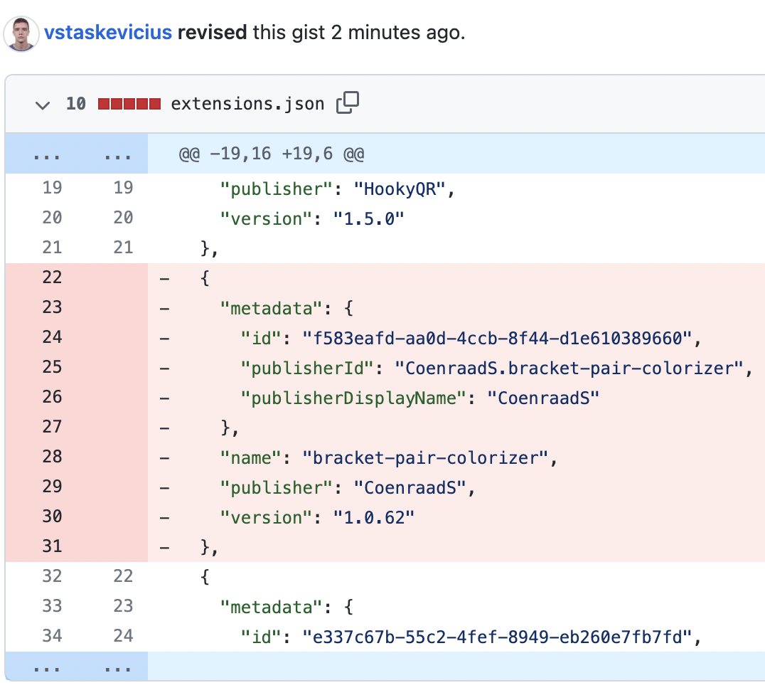Click the minus marker beside version 1.0.62
The width and height of the screenshot is (765, 700).
164,517
